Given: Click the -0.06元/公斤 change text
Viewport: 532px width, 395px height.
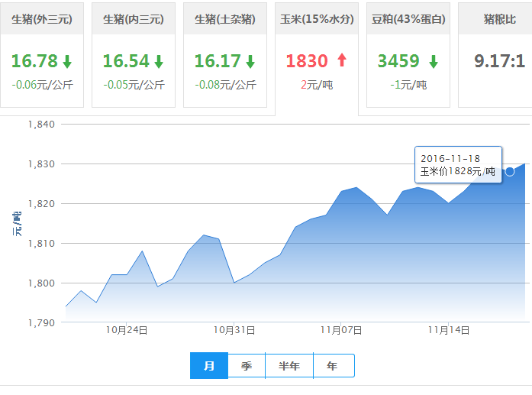Looking at the screenshot, I should point(43,85).
